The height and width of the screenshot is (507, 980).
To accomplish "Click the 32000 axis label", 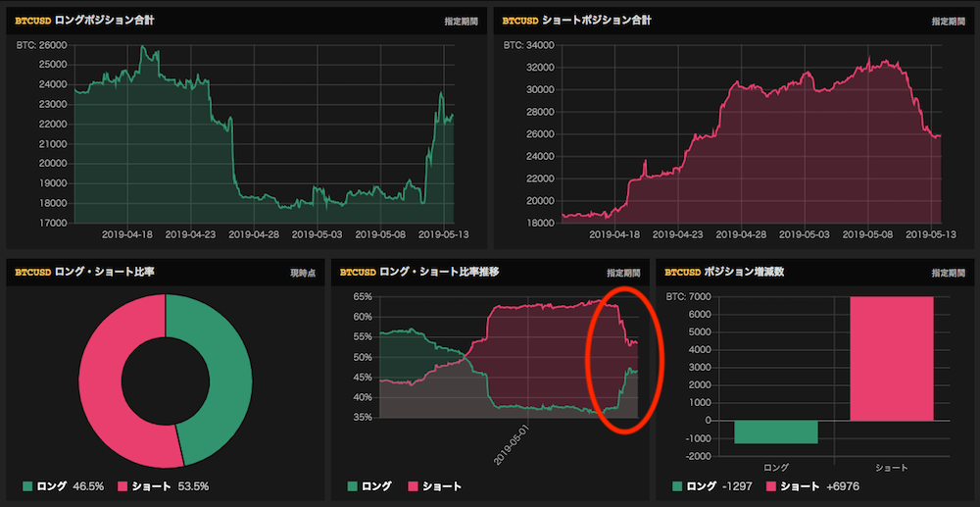I will tap(541, 68).
